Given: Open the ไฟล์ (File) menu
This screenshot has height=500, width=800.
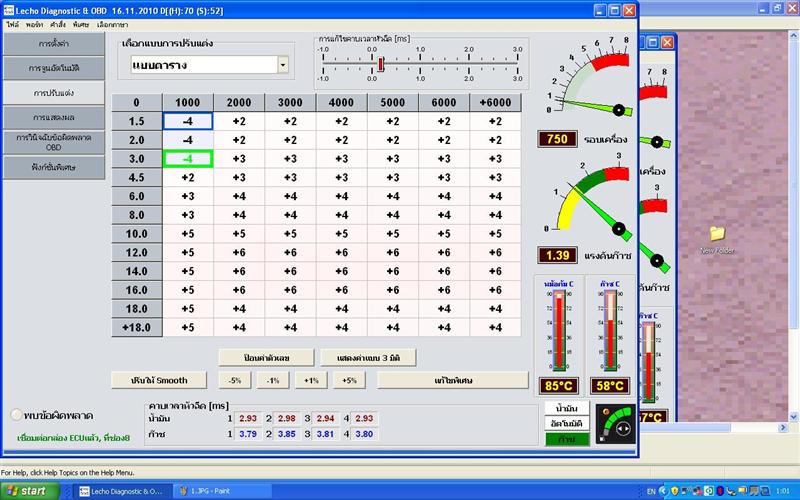Looking at the screenshot, I should pos(12,24).
